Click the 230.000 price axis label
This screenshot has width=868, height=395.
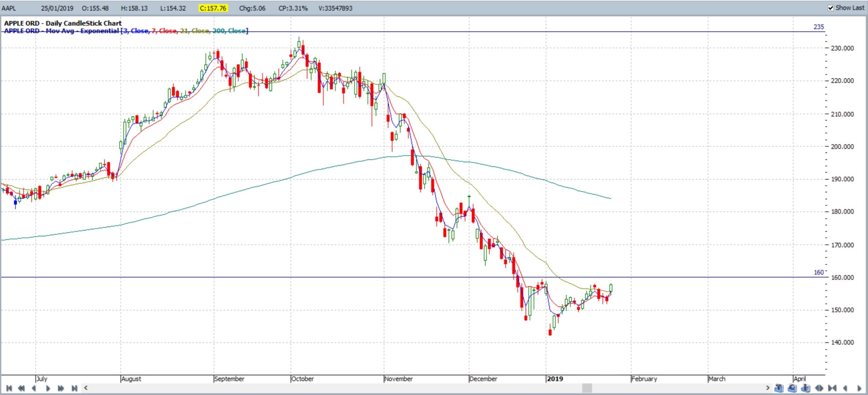tap(842, 48)
